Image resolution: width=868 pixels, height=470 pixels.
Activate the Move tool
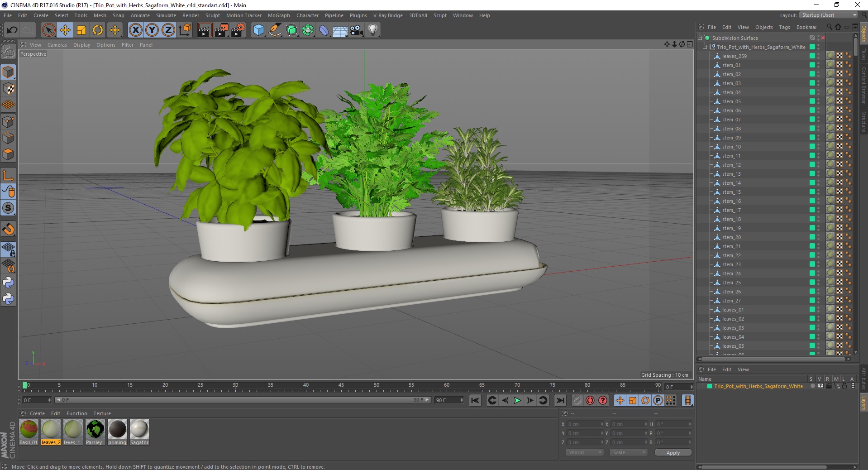click(65, 30)
